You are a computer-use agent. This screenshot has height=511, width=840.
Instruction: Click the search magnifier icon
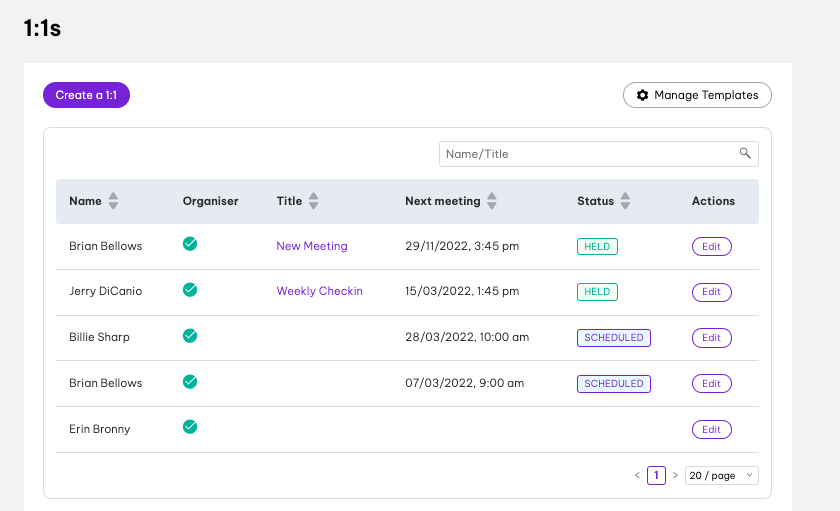[745, 153]
